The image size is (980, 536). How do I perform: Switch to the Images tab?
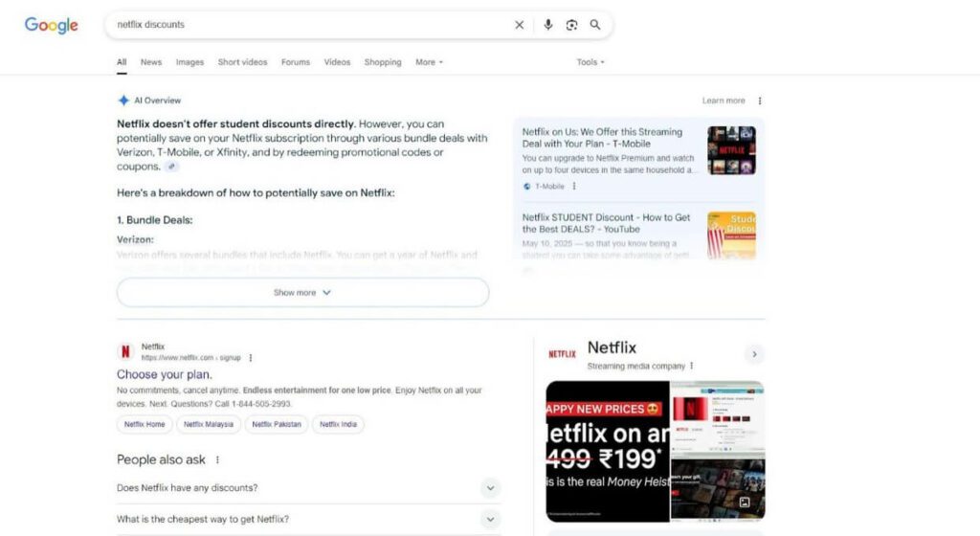click(190, 62)
